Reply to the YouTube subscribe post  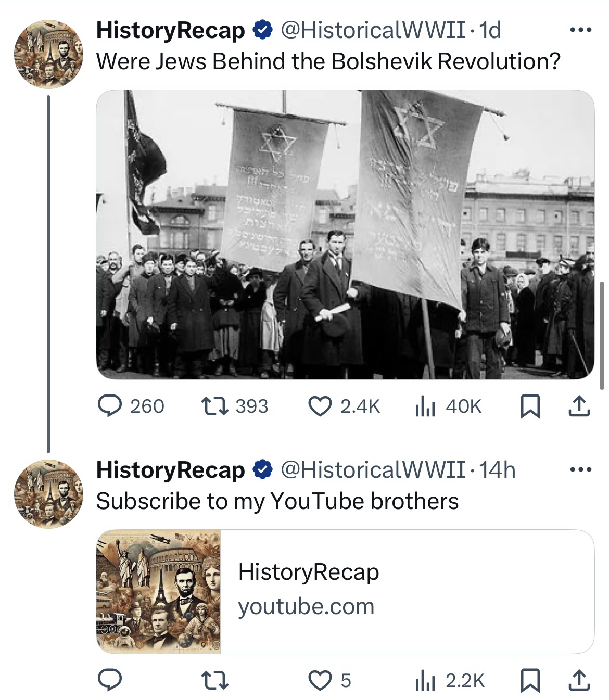pyautogui.click(x=110, y=680)
